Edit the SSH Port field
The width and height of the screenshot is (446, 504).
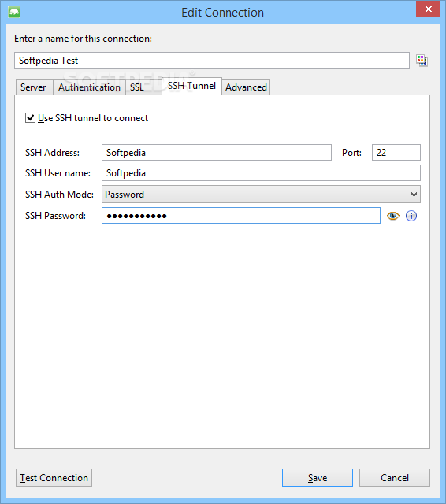pos(396,152)
